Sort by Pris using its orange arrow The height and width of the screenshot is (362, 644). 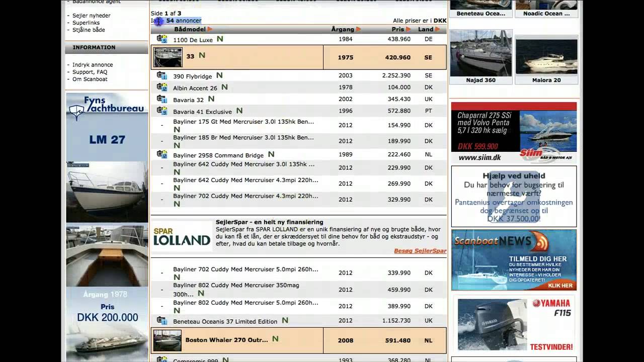click(409, 29)
